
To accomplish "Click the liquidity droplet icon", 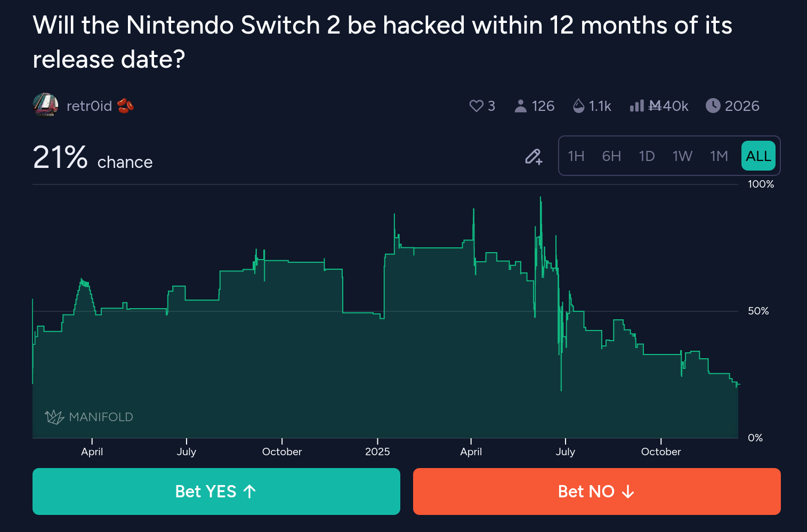I will (578, 106).
